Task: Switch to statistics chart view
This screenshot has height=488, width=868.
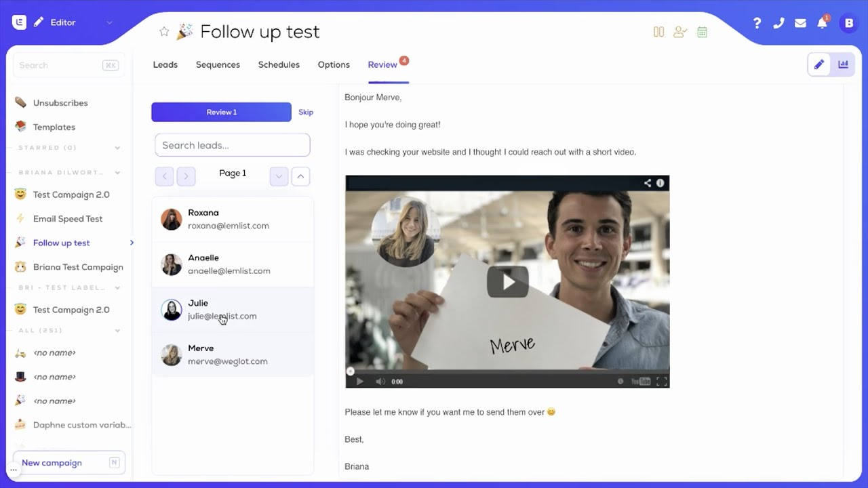Action: tap(843, 64)
